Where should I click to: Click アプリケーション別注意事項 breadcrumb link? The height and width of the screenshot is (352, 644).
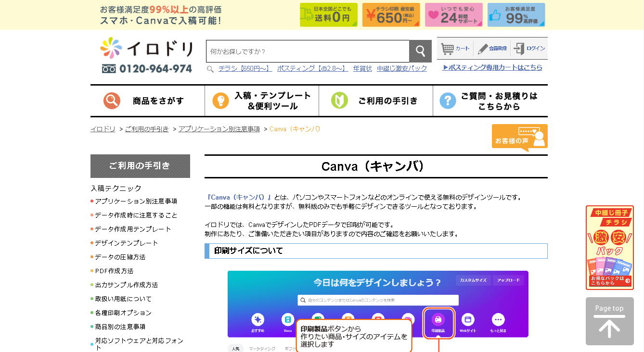[219, 129]
